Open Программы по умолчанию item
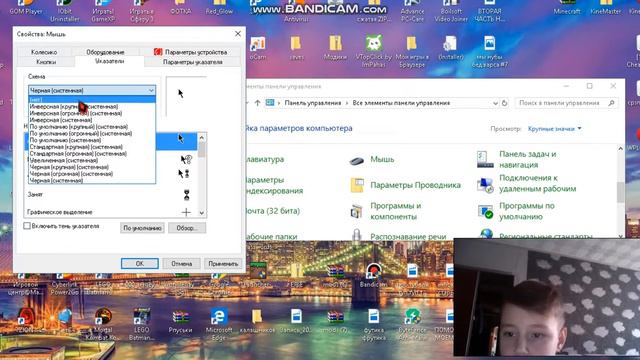 tap(516, 211)
